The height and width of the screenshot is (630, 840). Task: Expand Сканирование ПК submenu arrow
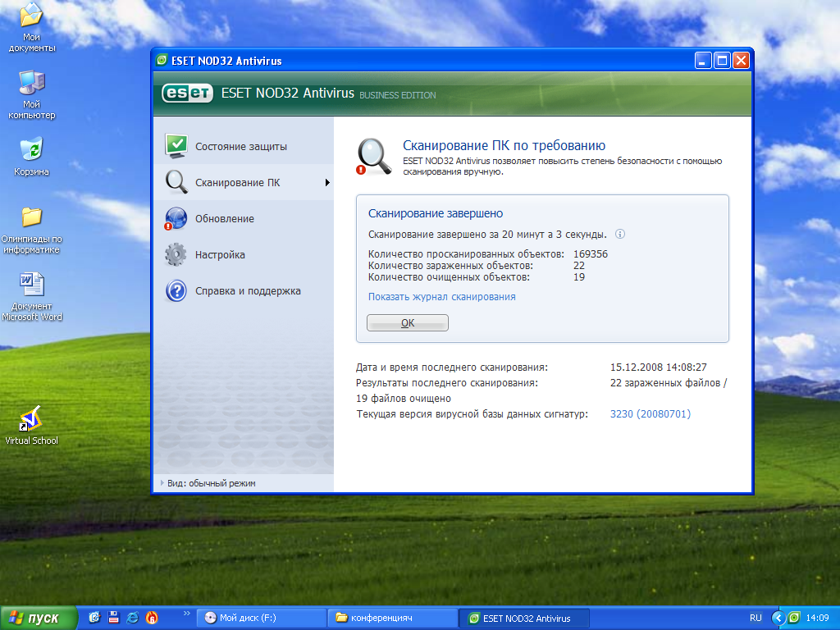click(x=327, y=183)
